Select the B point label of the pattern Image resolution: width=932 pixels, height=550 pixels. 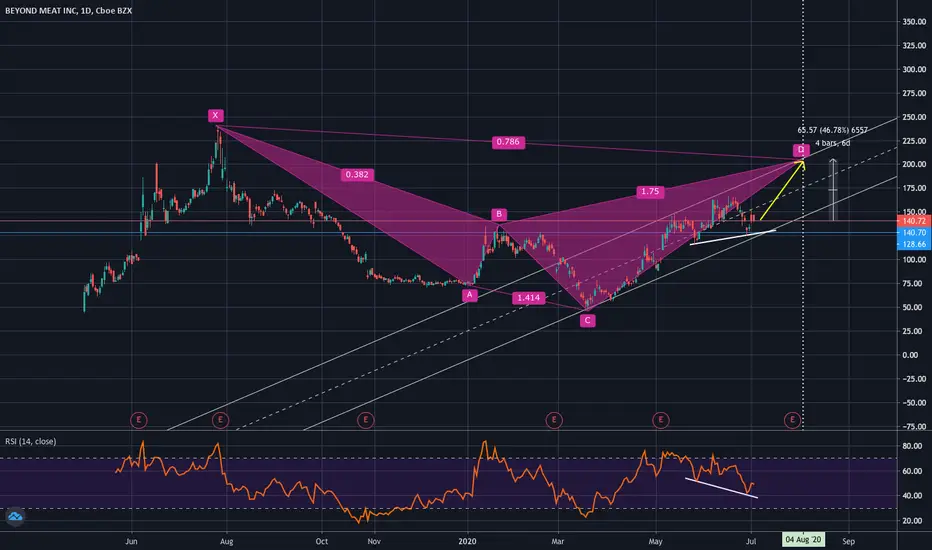499,214
